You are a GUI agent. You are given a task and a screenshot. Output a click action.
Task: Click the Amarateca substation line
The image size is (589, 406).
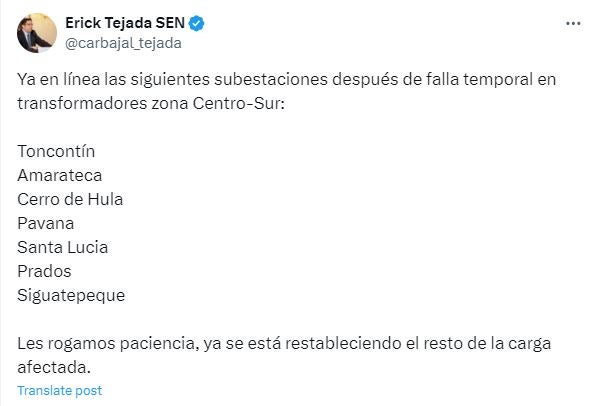(x=60, y=175)
